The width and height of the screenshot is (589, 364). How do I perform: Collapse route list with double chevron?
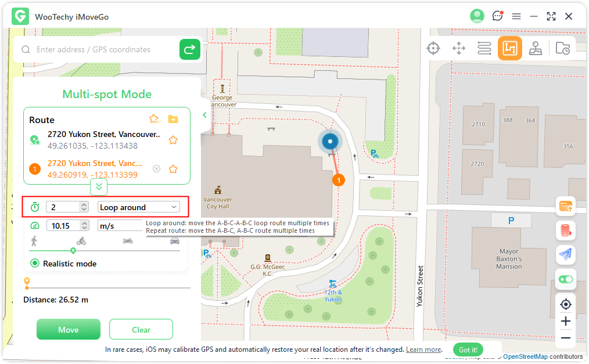[99, 186]
